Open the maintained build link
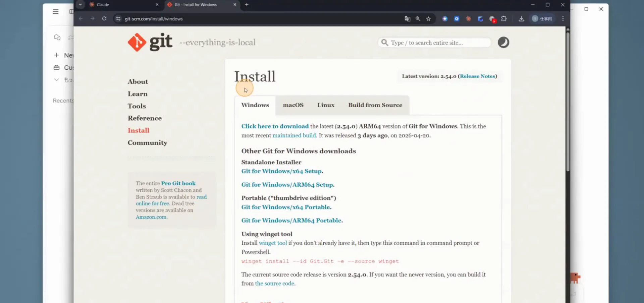The width and height of the screenshot is (644, 303). [x=294, y=135]
